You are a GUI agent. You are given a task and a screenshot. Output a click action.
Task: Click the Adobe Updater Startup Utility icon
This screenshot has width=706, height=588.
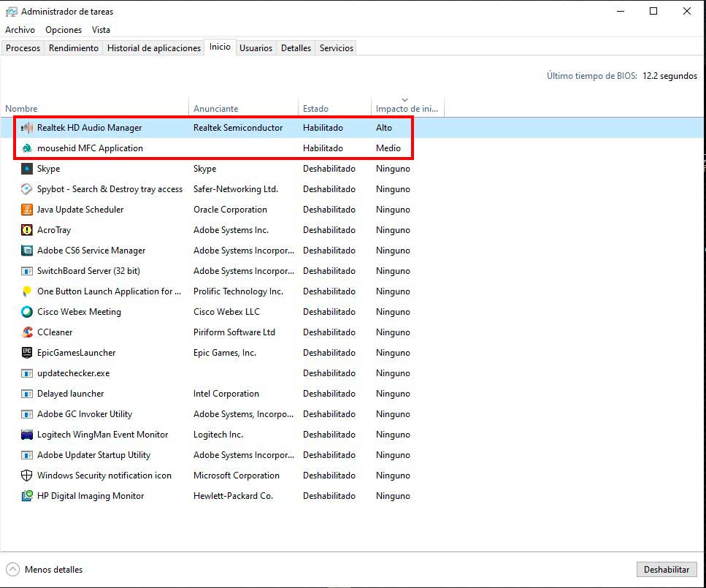(x=27, y=455)
